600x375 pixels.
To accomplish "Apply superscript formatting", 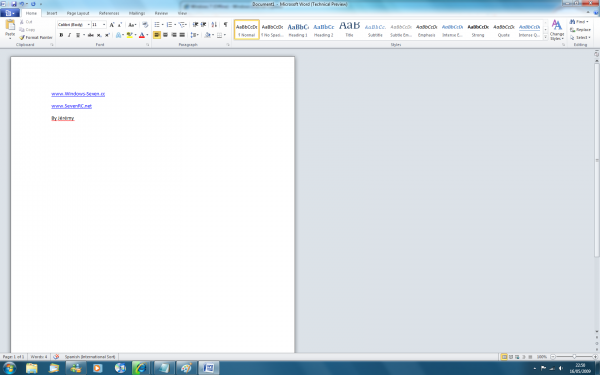I will (107, 35).
